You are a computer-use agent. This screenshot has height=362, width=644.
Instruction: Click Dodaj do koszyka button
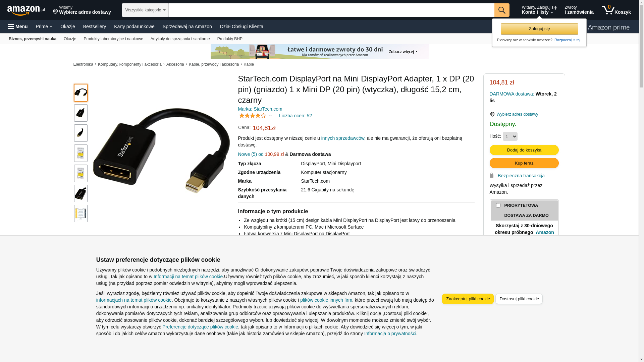pyautogui.click(x=524, y=150)
